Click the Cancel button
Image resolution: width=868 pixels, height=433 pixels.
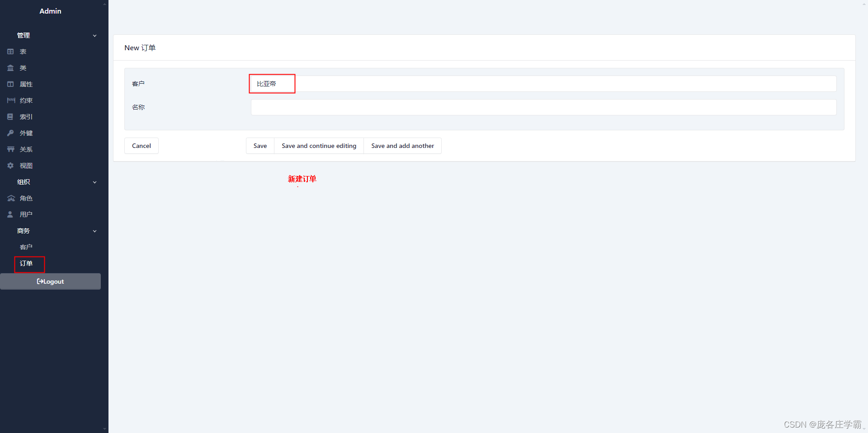pyautogui.click(x=142, y=146)
